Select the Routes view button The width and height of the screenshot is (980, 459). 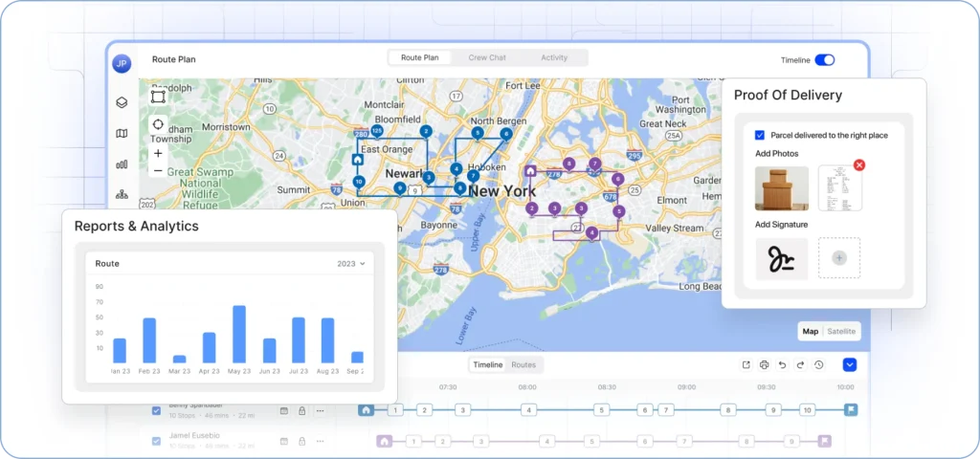pos(523,364)
